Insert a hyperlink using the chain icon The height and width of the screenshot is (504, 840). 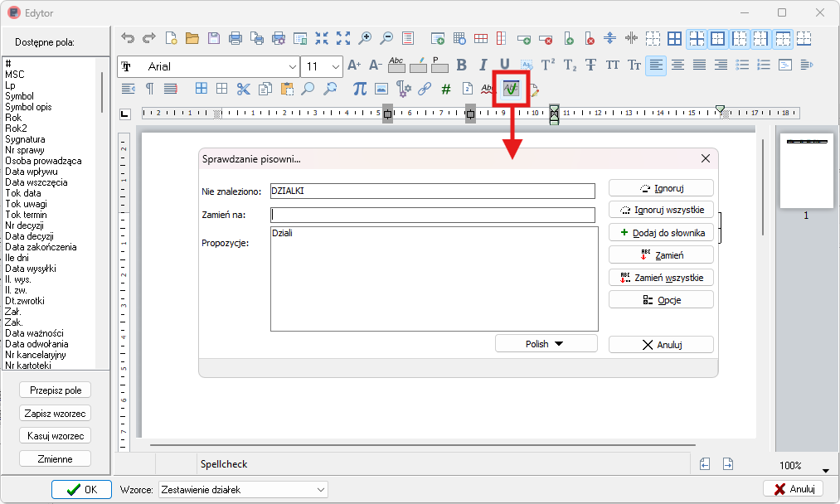[425, 89]
